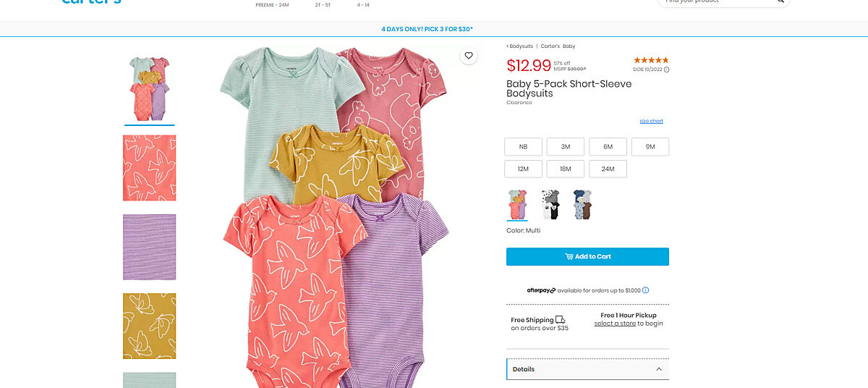Open the 2T - 5T category menu

click(323, 4)
